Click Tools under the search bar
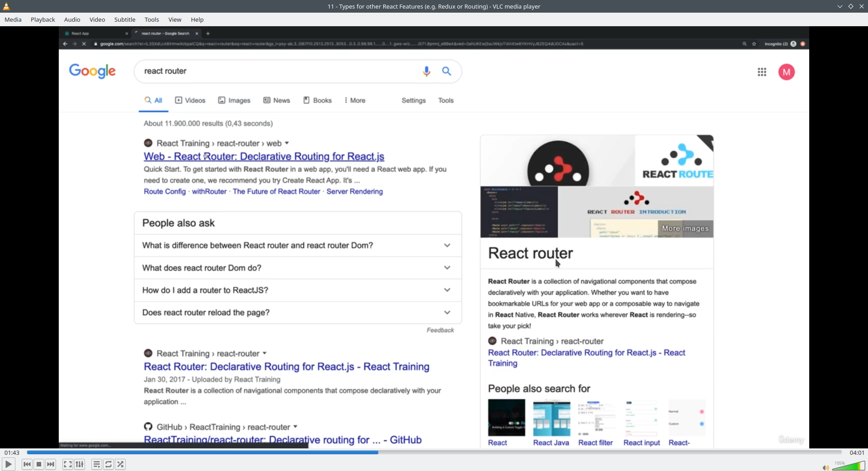 click(446, 101)
